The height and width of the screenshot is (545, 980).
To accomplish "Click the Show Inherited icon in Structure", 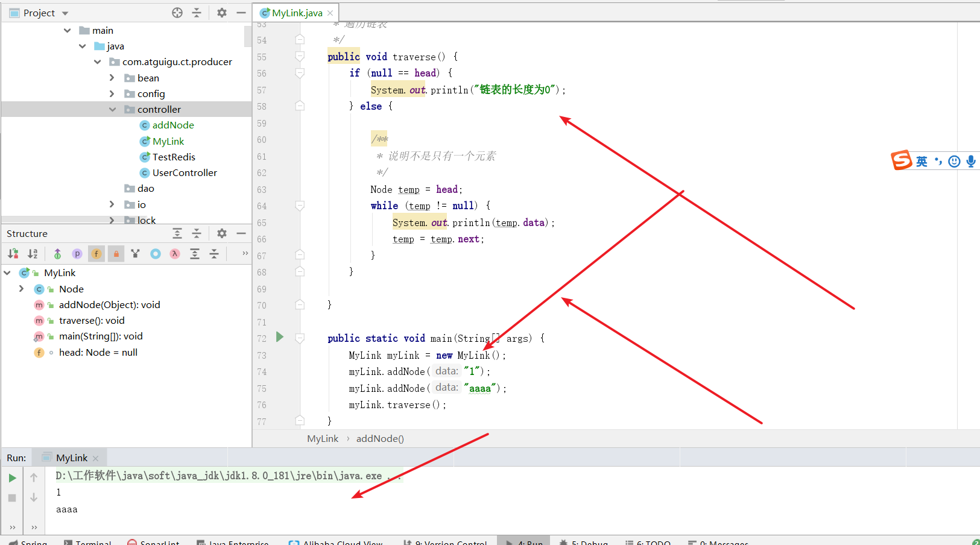I will coord(57,254).
